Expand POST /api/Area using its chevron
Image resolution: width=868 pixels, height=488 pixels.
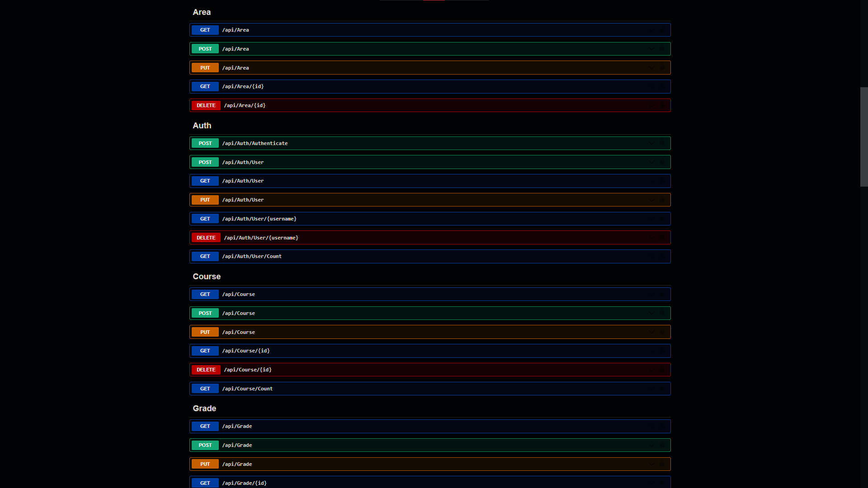tap(651, 49)
